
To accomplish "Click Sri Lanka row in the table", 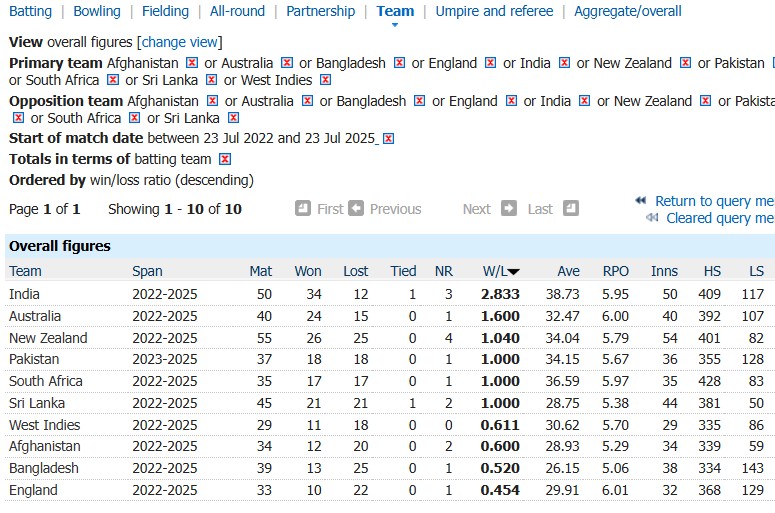I will [x=388, y=403].
